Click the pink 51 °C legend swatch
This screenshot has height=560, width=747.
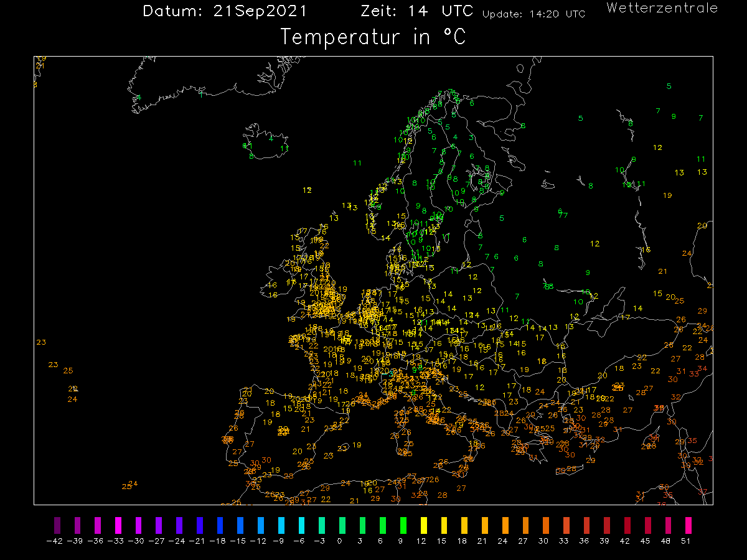(x=688, y=524)
